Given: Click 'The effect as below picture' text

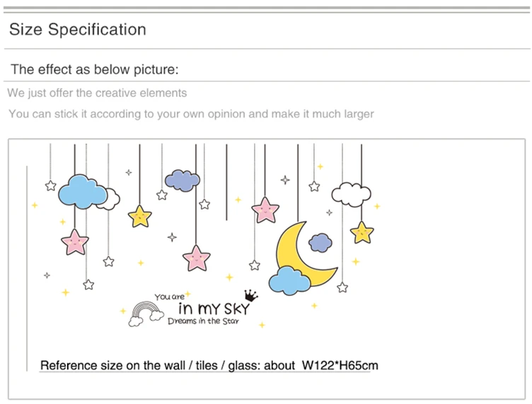Looking at the screenshot, I should tap(94, 69).
